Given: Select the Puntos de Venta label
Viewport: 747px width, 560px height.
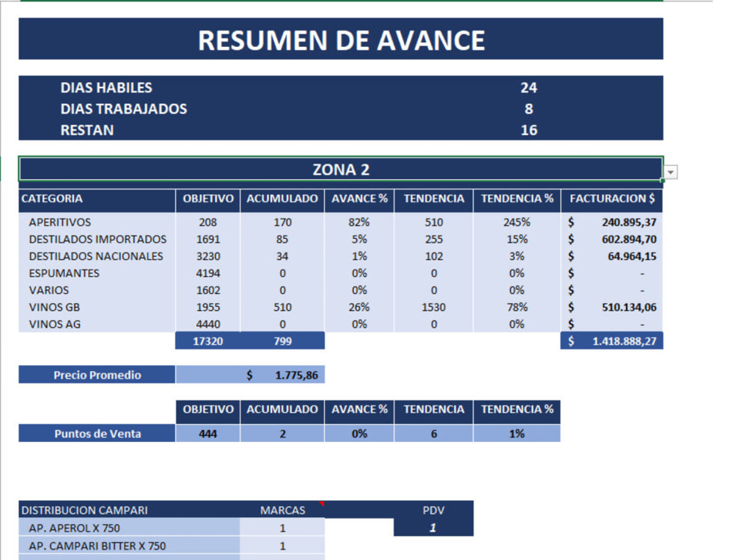Looking at the screenshot, I should coord(97,433).
